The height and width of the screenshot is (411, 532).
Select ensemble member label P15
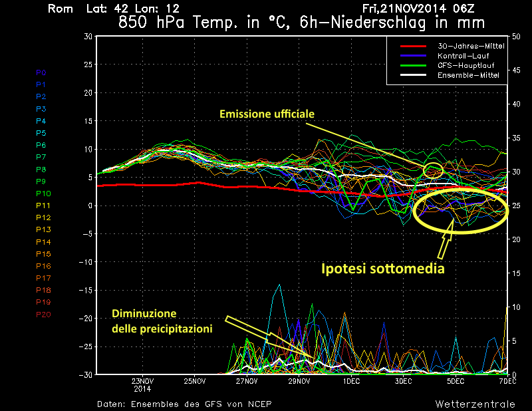tap(43, 254)
